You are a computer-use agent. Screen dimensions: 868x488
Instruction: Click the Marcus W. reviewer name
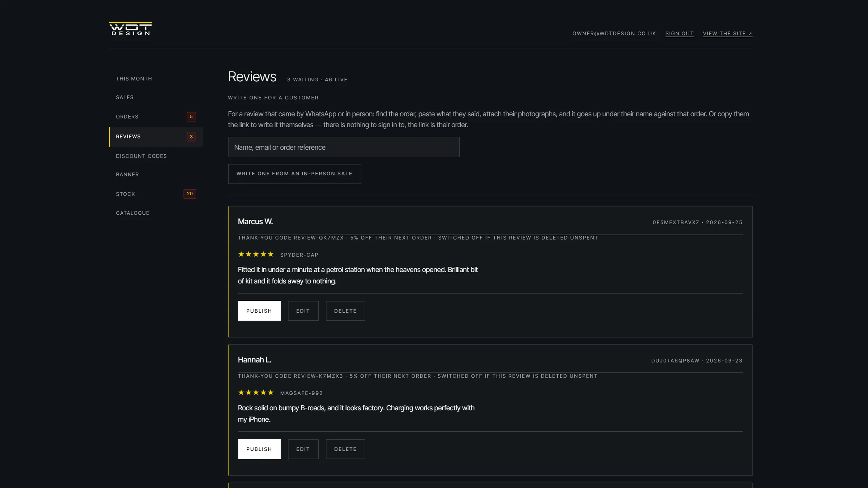tap(255, 222)
